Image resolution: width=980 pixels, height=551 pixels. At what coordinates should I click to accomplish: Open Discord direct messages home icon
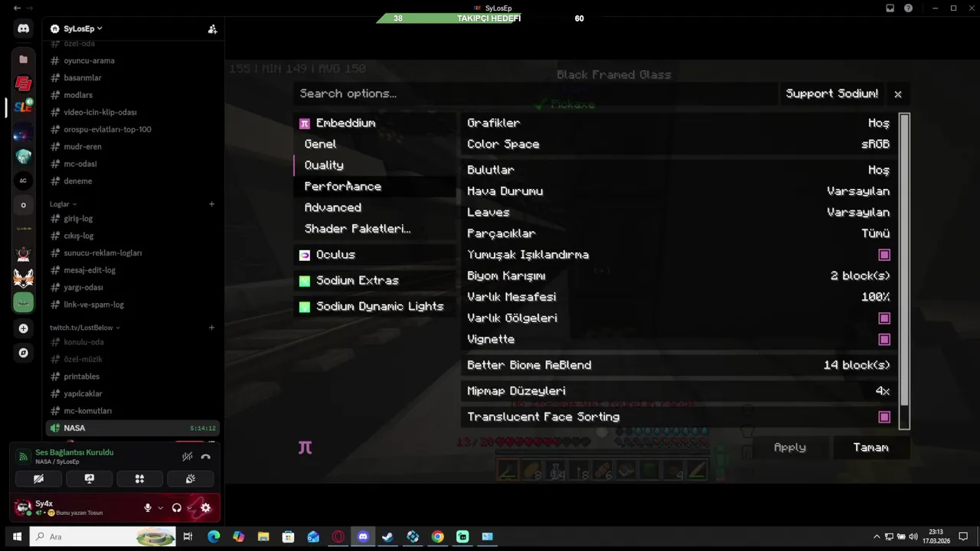[23, 28]
